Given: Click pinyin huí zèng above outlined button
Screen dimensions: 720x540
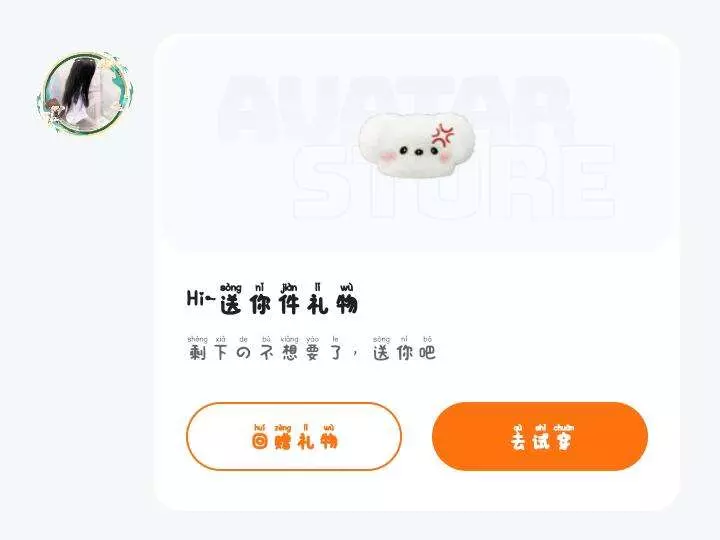Looking at the screenshot, I should pos(273,428).
